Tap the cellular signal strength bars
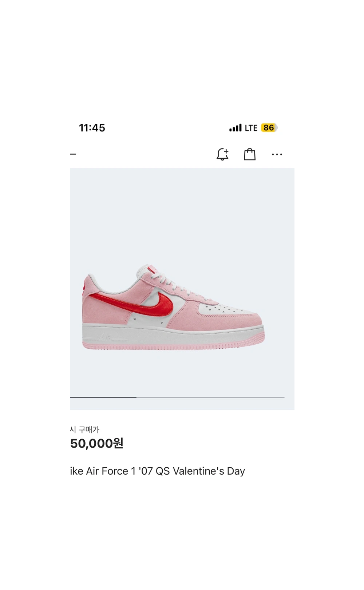364x590 pixels. point(236,128)
